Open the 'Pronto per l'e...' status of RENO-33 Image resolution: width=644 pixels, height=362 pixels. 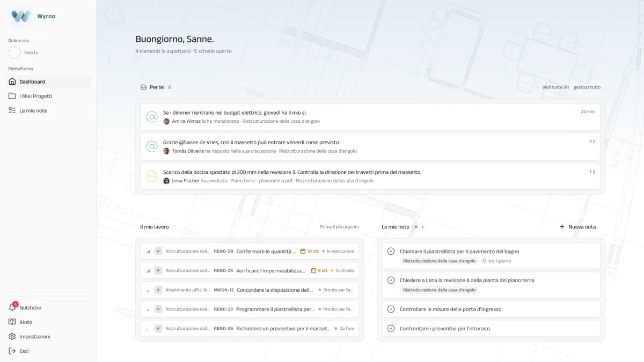pos(336,309)
